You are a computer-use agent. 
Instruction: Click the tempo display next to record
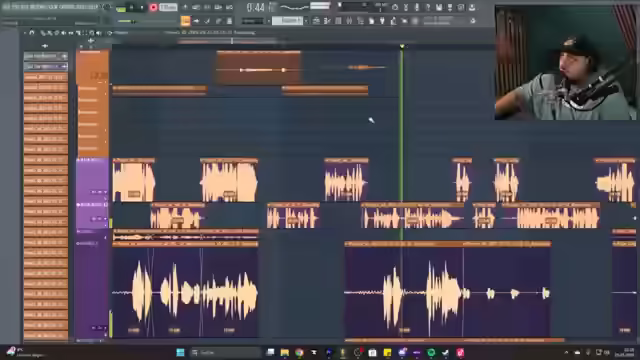168,7
